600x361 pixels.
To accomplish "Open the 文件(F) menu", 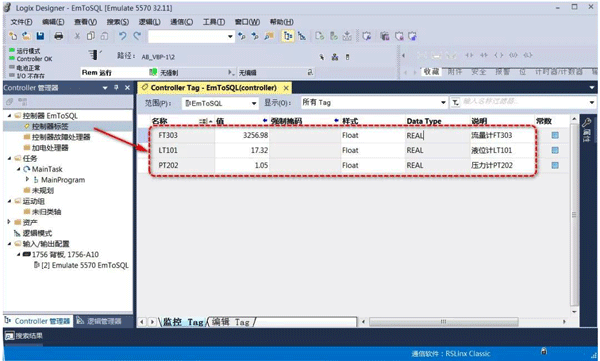I will pos(21,22).
